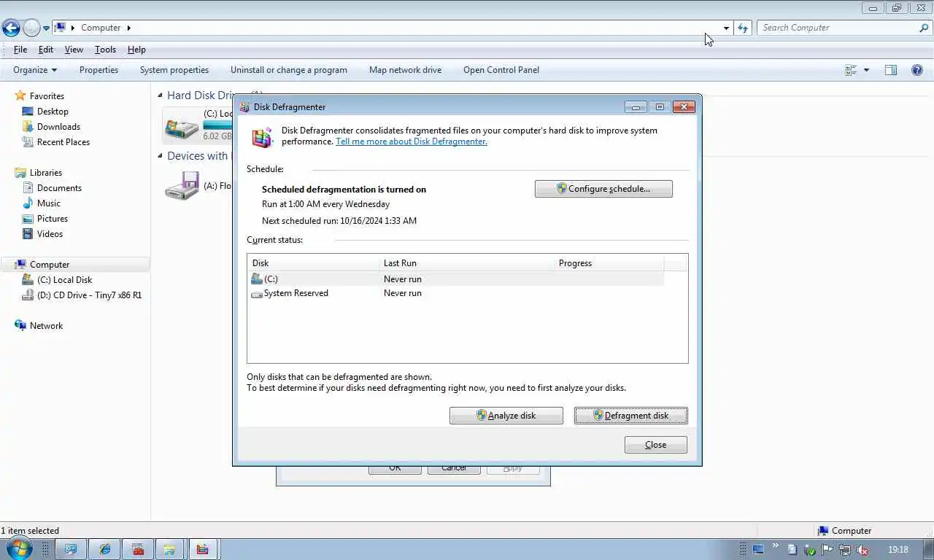934x560 pixels.
Task: Click the muted volume tray icon
Action: click(x=862, y=550)
